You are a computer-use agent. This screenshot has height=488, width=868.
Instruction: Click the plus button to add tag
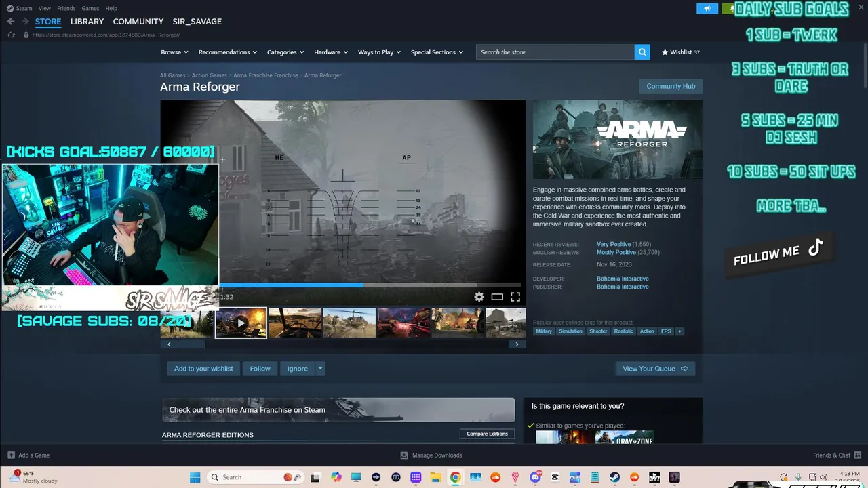click(679, 331)
